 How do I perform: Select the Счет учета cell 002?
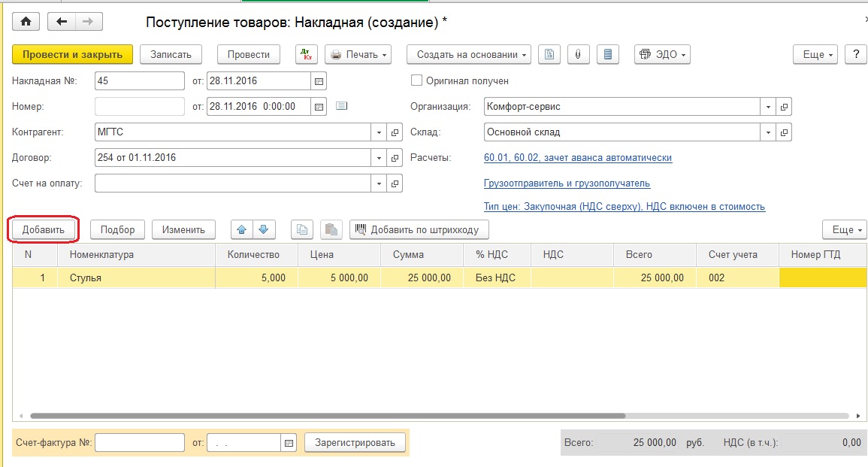click(737, 277)
